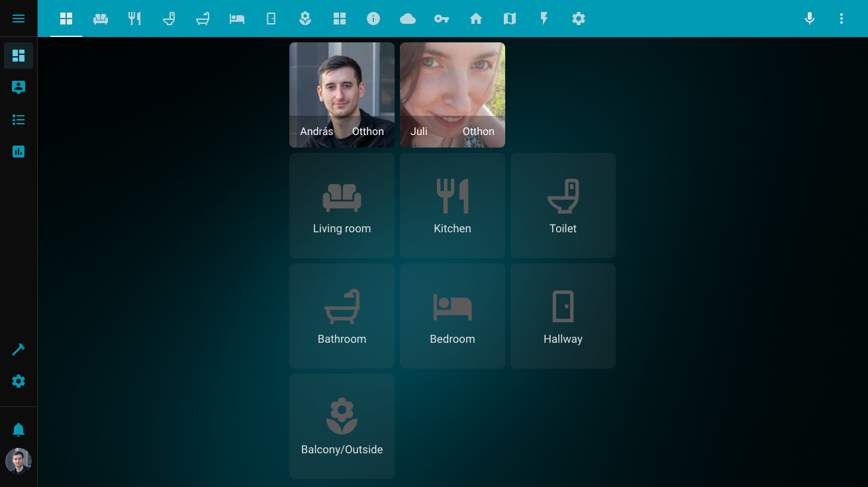Switch to the bed tab in top bar
The height and width of the screenshot is (487, 868).
pyautogui.click(x=237, y=19)
